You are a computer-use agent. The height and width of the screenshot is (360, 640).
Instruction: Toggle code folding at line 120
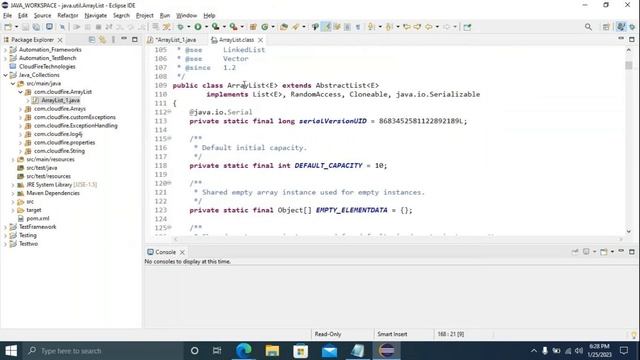pos(169,183)
